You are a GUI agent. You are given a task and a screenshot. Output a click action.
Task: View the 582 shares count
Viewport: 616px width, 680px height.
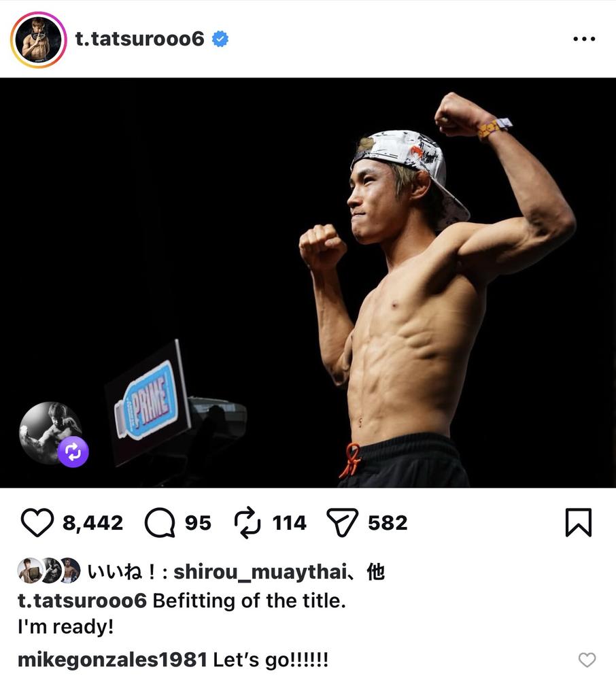coord(388,522)
